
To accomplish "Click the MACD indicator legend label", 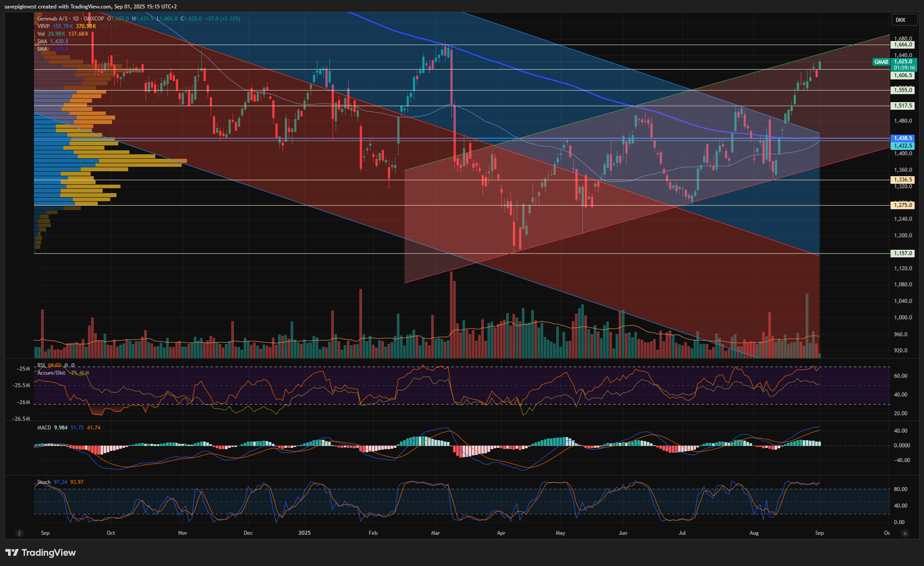I will pos(44,428).
